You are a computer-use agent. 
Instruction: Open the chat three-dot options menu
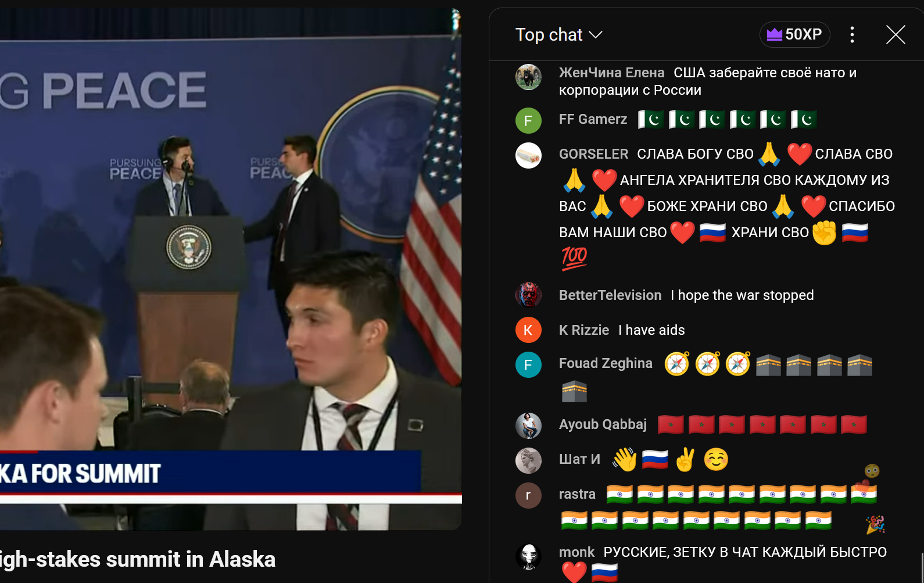pyautogui.click(x=852, y=35)
